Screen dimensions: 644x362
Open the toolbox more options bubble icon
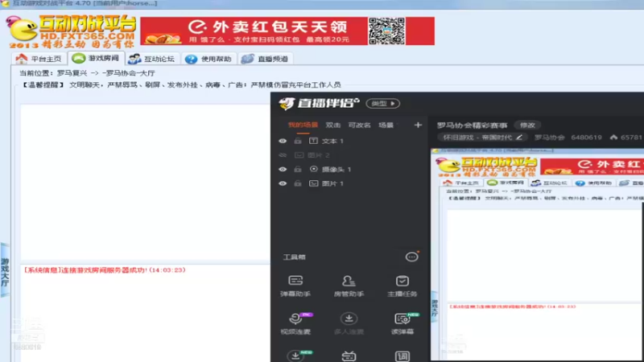click(411, 257)
